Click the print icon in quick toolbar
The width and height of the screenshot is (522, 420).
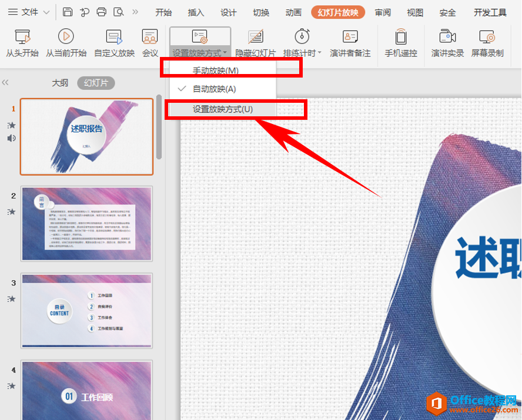pos(102,12)
